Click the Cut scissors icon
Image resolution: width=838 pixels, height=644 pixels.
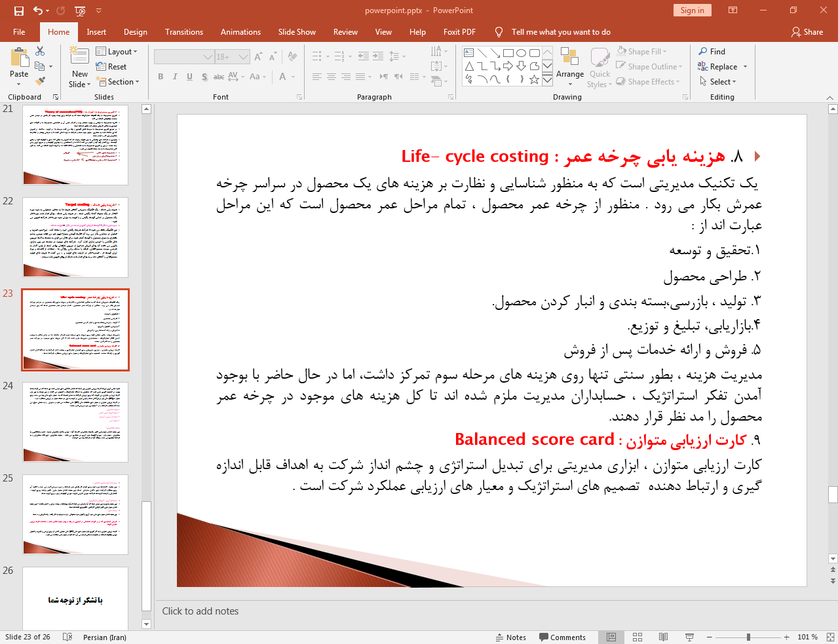[x=41, y=51]
